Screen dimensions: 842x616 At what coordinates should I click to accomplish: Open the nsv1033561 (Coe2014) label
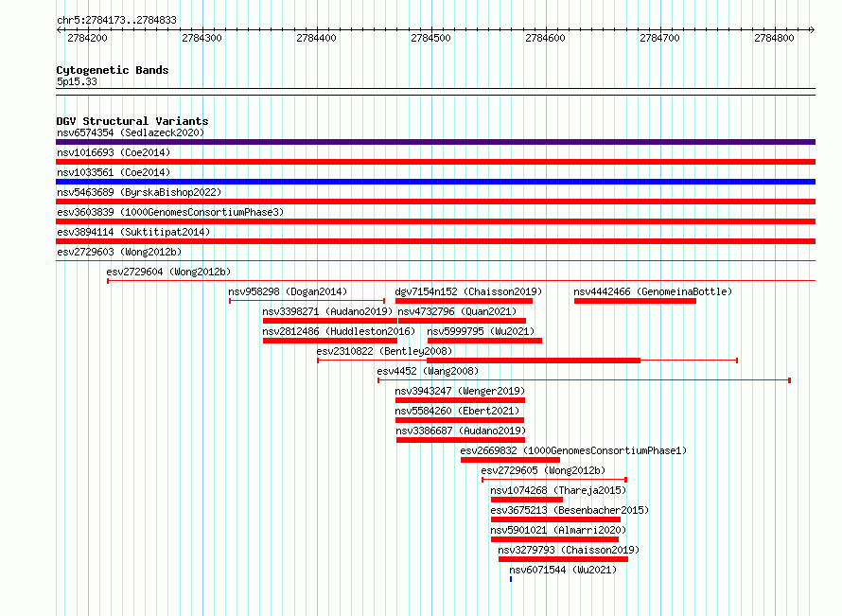114,172
